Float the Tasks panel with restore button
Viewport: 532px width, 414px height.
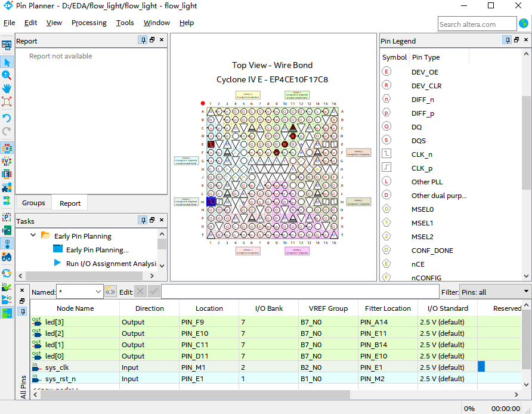[152, 220]
